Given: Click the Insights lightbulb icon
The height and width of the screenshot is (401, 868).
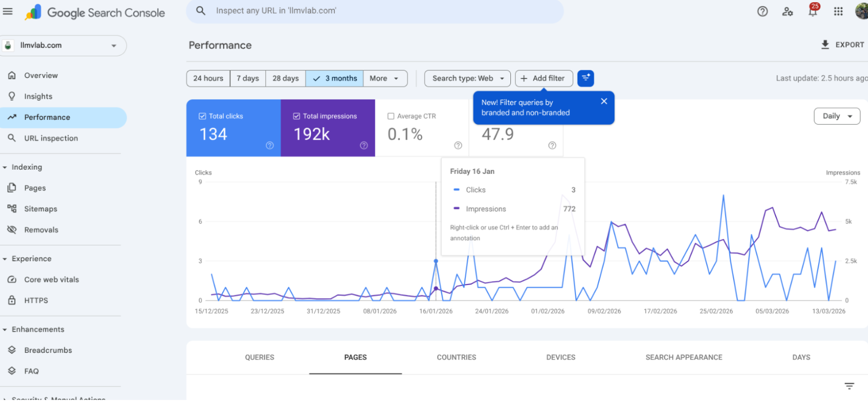Looking at the screenshot, I should click(x=12, y=96).
